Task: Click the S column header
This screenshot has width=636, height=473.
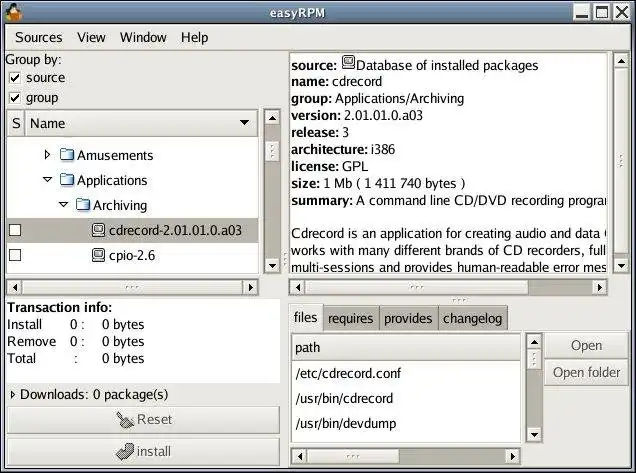Action: (x=16, y=123)
